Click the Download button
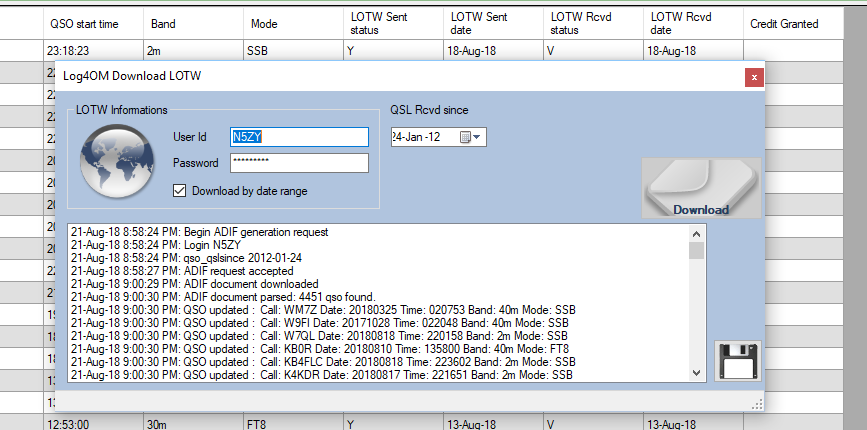 click(701, 188)
